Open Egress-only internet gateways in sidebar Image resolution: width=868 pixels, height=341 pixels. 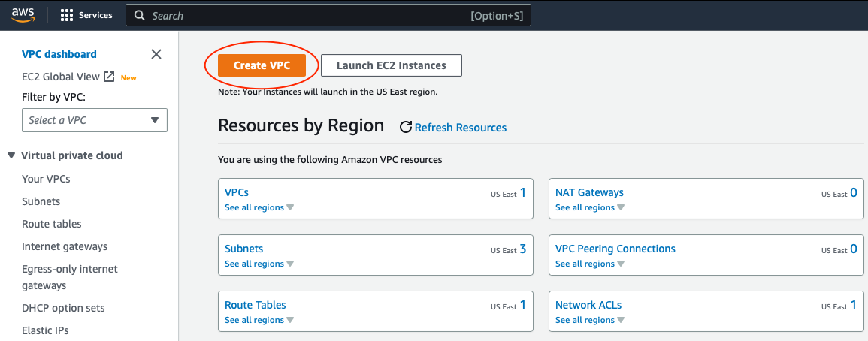[x=70, y=277]
